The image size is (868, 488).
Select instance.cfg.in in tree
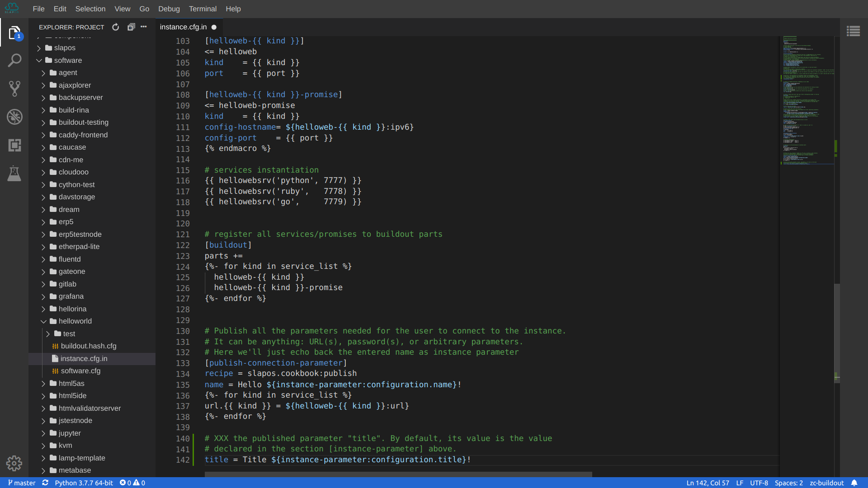pos(84,359)
